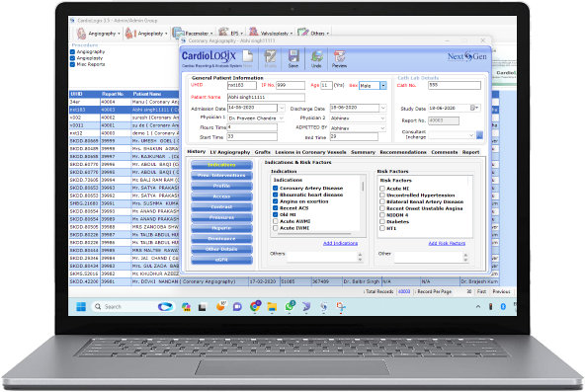Click the Undo toolbar icon
Viewport: 585px width, 392px height.
(x=316, y=56)
